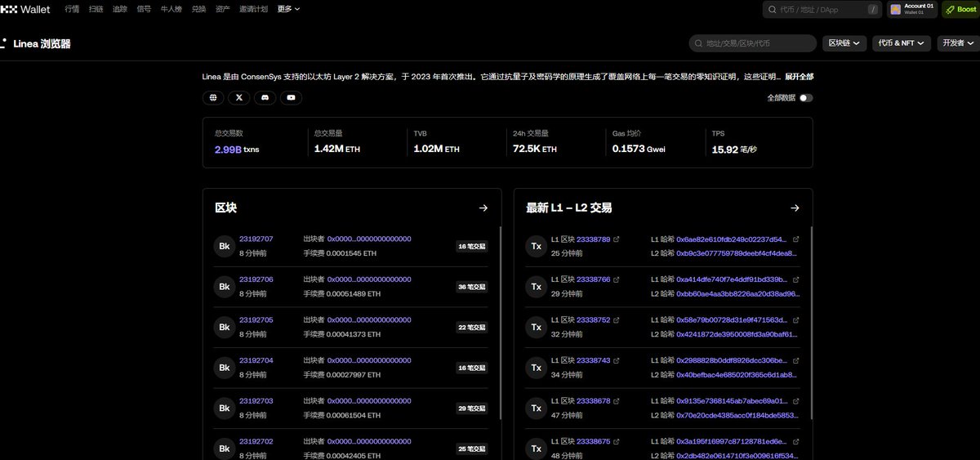Viewport: 980px width, 460px height.
Task: Open L1 block 23338675 link
Action: [593, 441]
